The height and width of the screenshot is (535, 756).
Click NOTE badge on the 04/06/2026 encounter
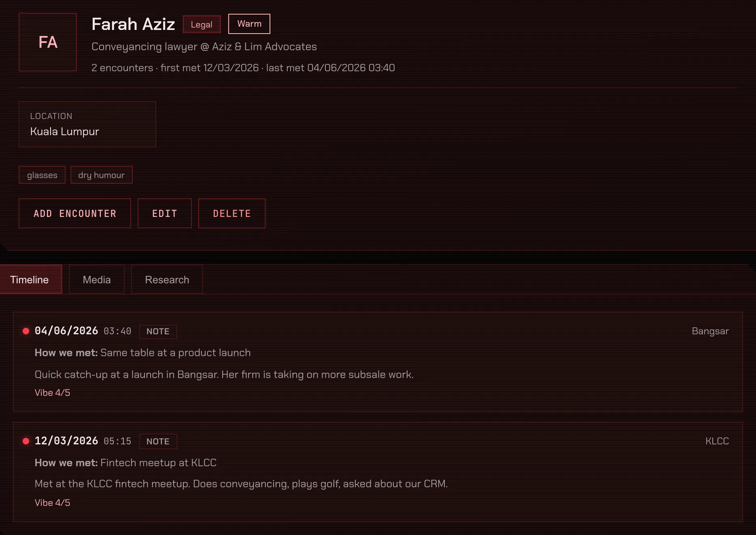click(x=158, y=331)
